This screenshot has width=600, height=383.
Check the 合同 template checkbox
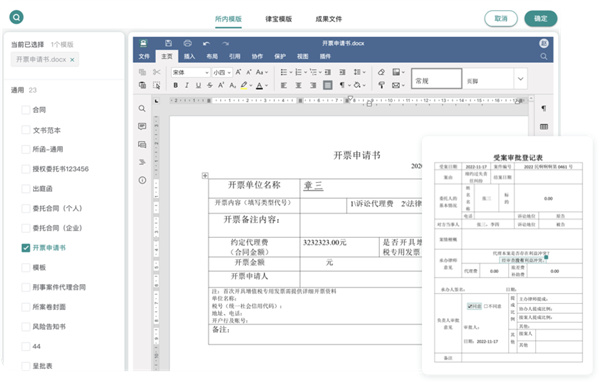coord(26,110)
